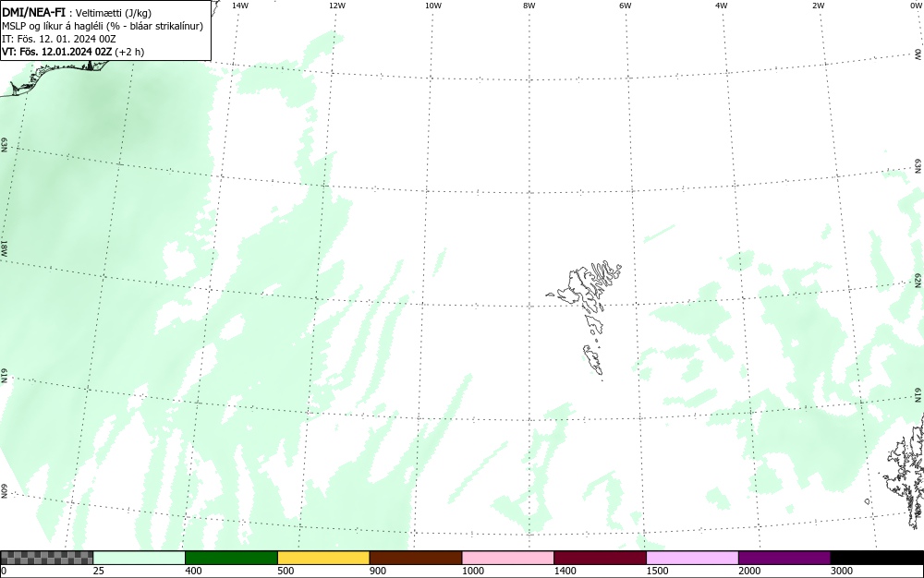924x578 pixels.
Task: Click legend value "400"
Action: tap(193, 571)
